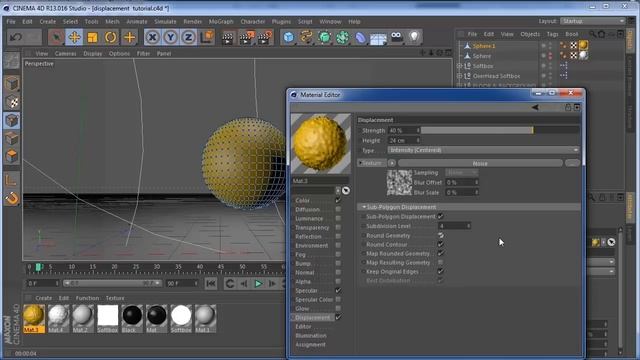Screen dimensions: 640x360
Task: Collapse Sub-Polygon Displacement section
Action: [364, 207]
